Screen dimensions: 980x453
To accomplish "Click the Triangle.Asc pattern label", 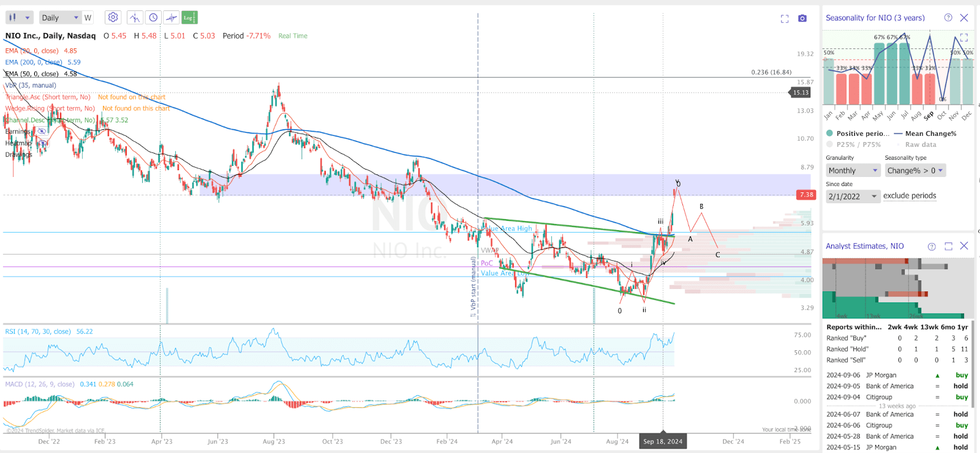I will tap(48, 97).
